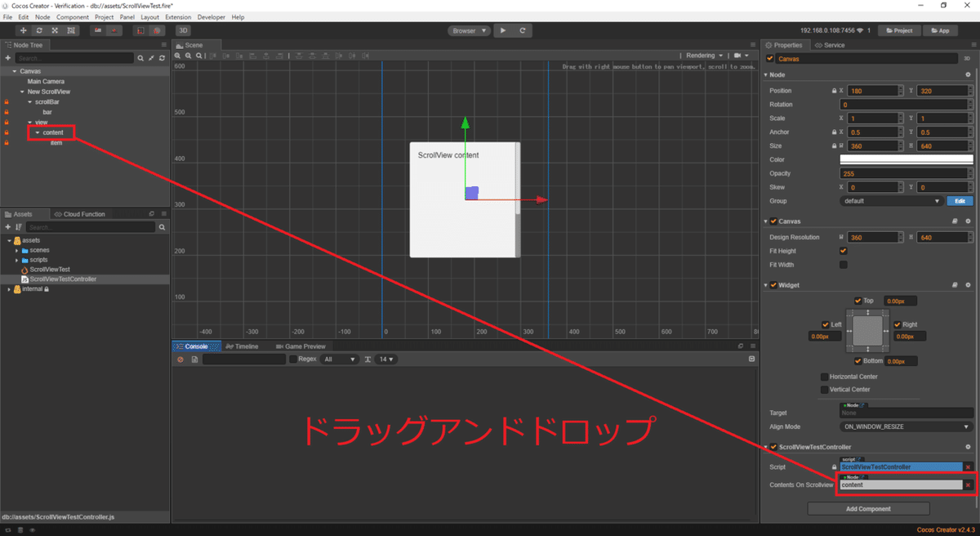Select the Rotate transform tool
This screenshot has width=980, height=536.
[x=39, y=30]
